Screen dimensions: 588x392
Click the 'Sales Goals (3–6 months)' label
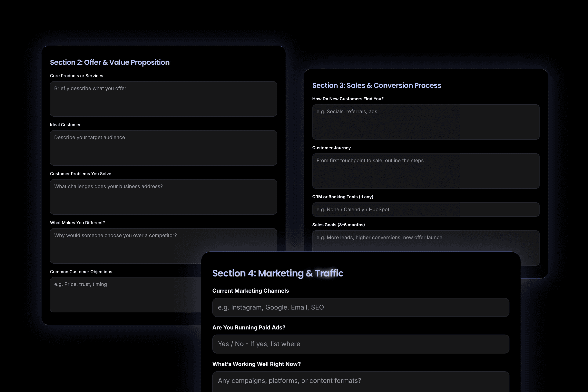(x=338, y=225)
